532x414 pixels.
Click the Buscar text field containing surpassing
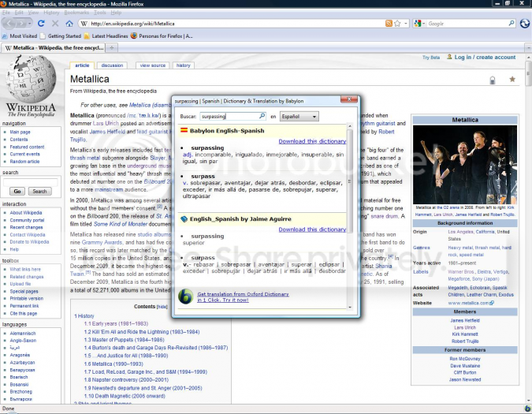[x=228, y=117]
